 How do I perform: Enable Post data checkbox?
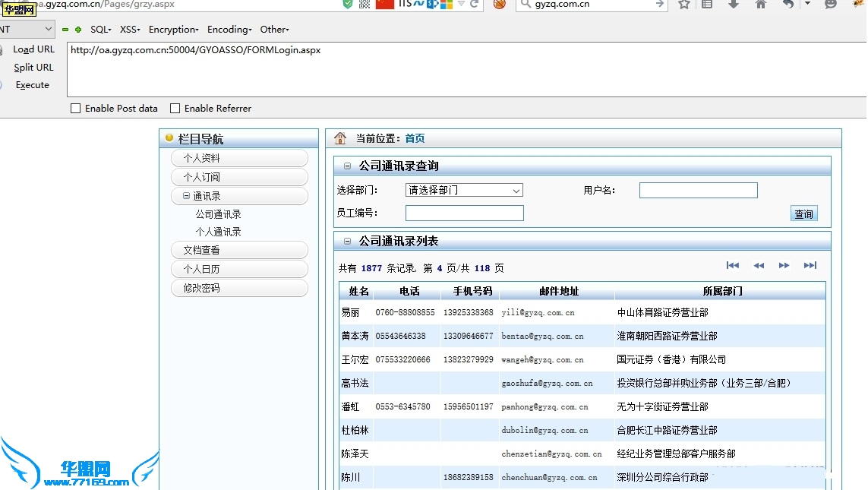(x=75, y=109)
